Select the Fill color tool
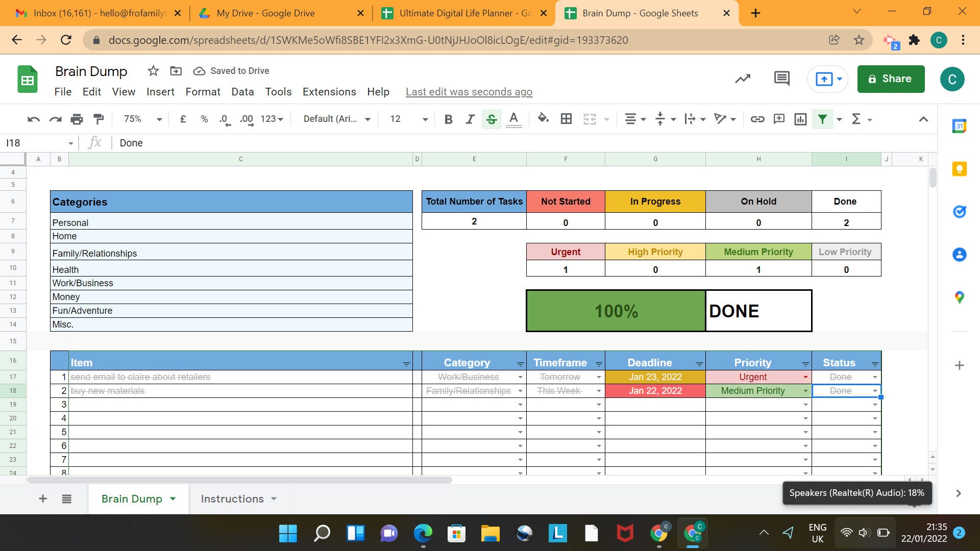This screenshot has width=980, height=551. pyautogui.click(x=543, y=119)
